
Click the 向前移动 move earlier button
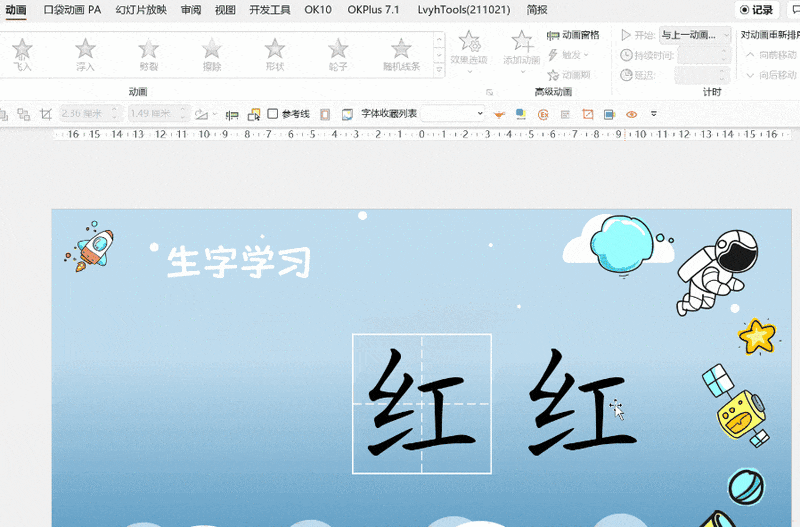pyautogui.click(x=770, y=55)
